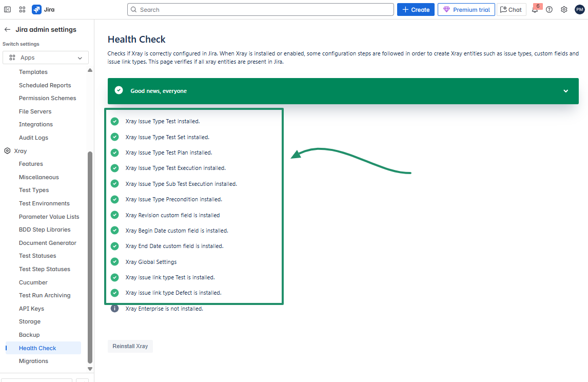Click the Jira logo
588x382 pixels.
point(43,10)
